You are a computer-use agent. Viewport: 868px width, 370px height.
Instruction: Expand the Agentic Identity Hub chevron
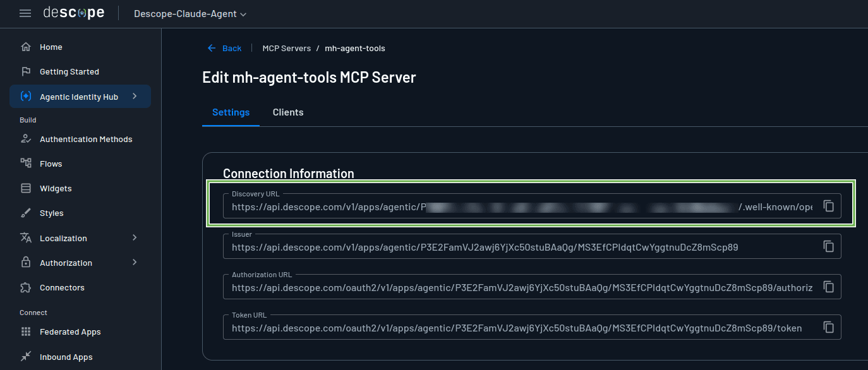click(135, 97)
